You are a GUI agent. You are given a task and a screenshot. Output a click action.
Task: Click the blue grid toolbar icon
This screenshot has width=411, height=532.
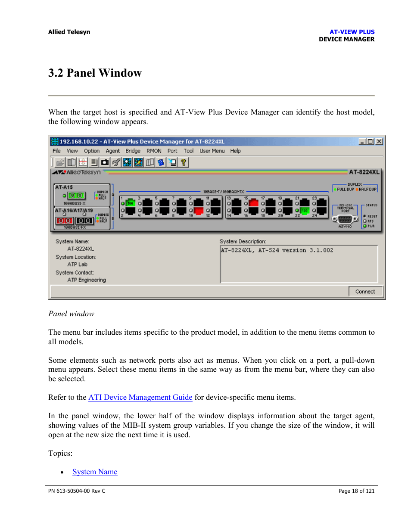pyautogui.click(x=127, y=162)
